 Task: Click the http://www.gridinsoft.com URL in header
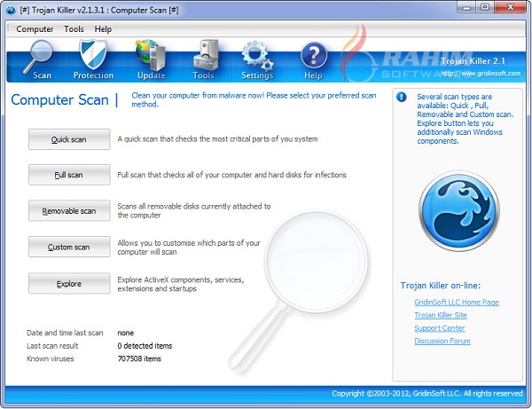pos(481,74)
